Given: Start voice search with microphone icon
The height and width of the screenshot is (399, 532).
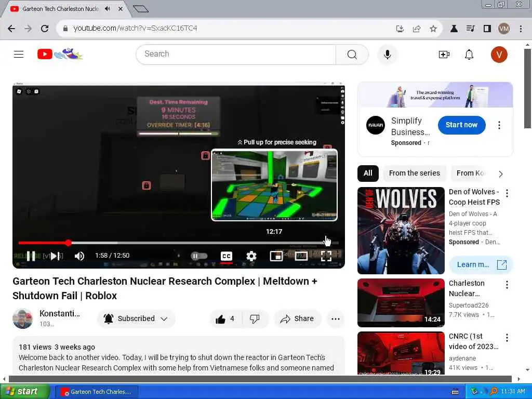Looking at the screenshot, I should (x=387, y=54).
